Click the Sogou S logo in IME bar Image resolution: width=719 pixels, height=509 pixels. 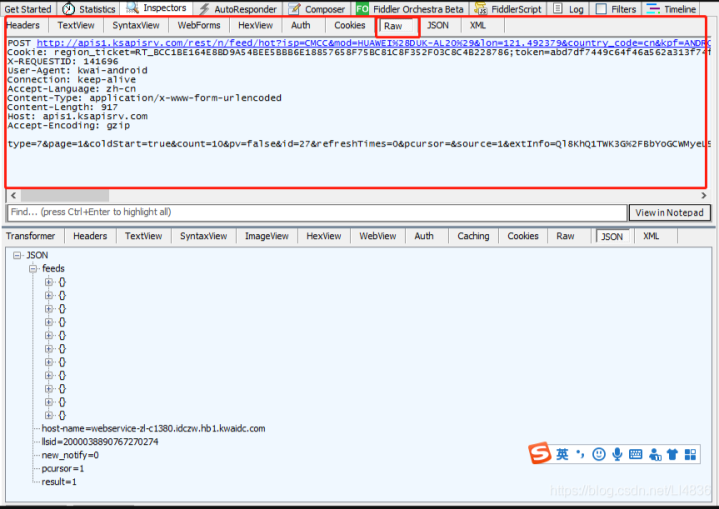click(x=539, y=454)
